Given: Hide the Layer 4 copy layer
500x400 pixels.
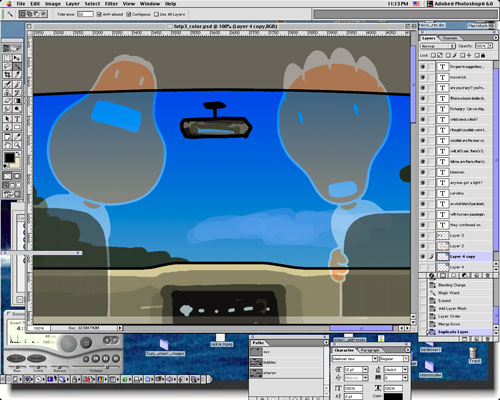Looking at the screenshot, I should [x=423, y=256].
